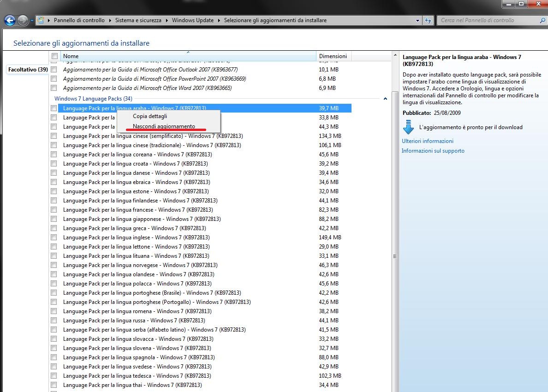Click the 'Selezionare gli aggiornamenti da installare' breadcrumb
The image size is (548, 392).
[x=275, y=20]
